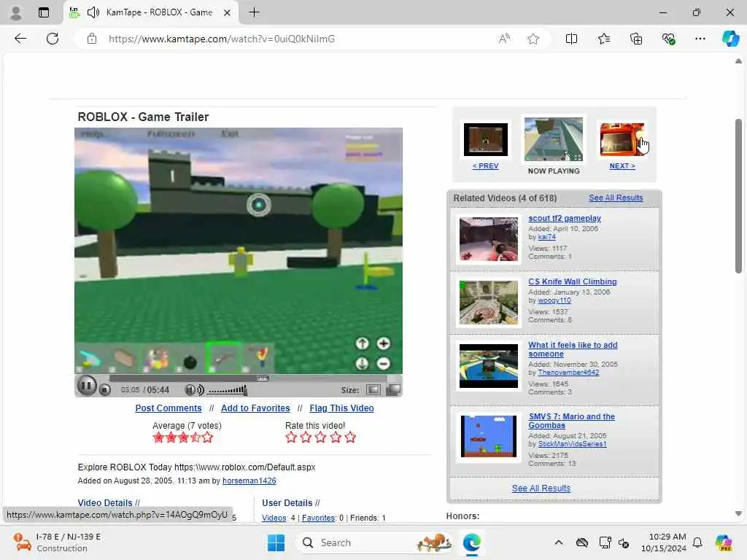The height and width of the screenshot is (560, 747).
Task: Rate the video five stars
Action: coord(351,437)
